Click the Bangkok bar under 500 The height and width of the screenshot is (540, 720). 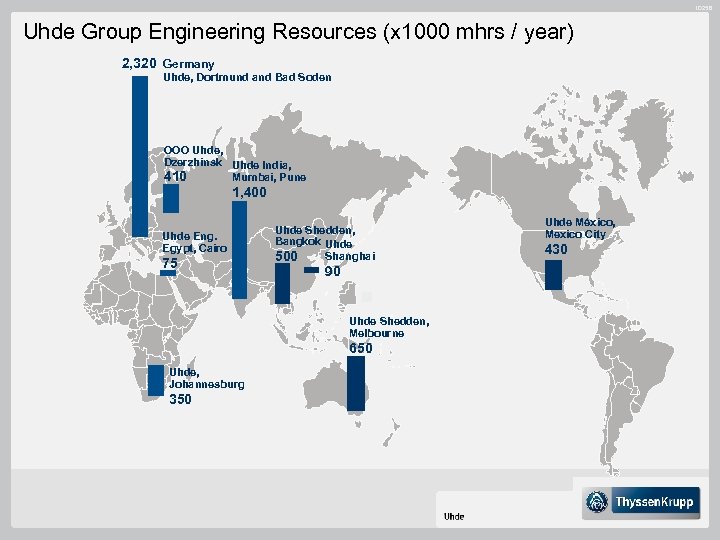point(283,283)
